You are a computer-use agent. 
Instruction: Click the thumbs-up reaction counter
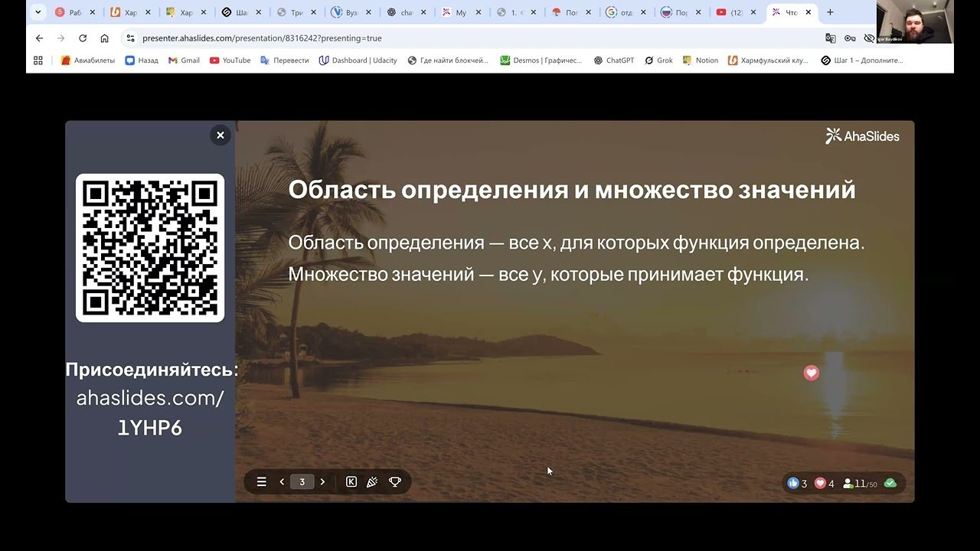tap(797, 484)
